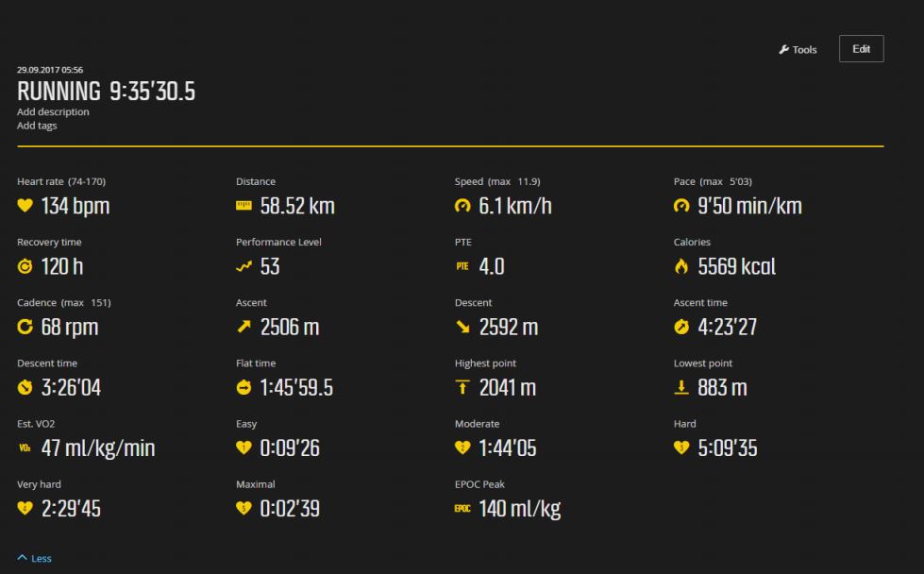Click the RUNNING activity title
The width and height of the screenshot is (924, 574).
[x=59, y=92]
